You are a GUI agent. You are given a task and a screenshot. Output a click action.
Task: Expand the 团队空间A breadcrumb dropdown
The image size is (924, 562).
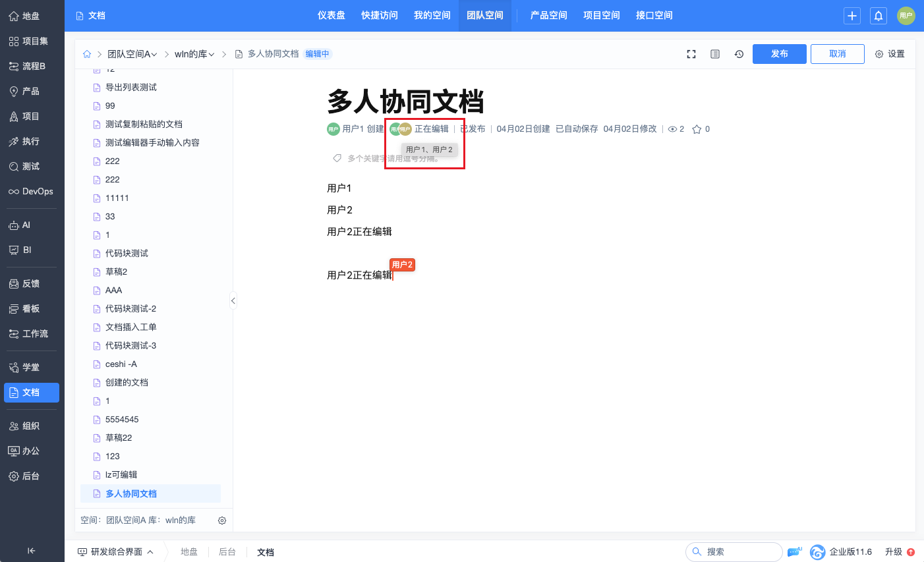[x=132, y=54]
